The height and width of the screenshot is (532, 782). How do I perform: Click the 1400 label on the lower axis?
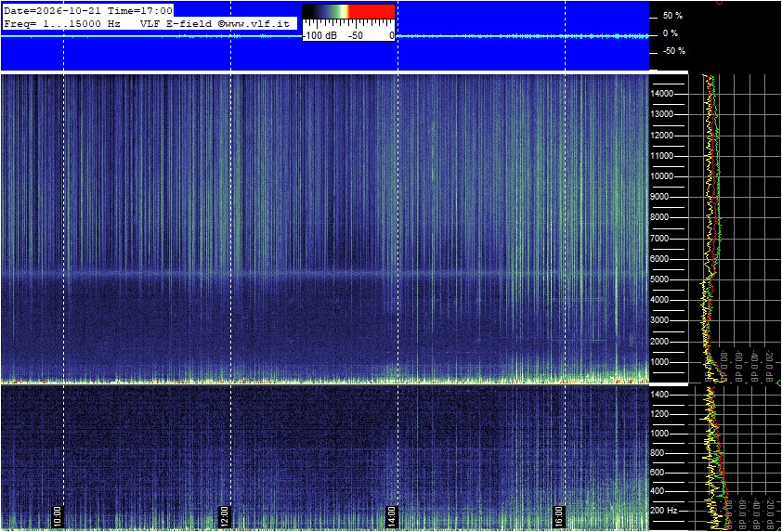pos(659,395)
